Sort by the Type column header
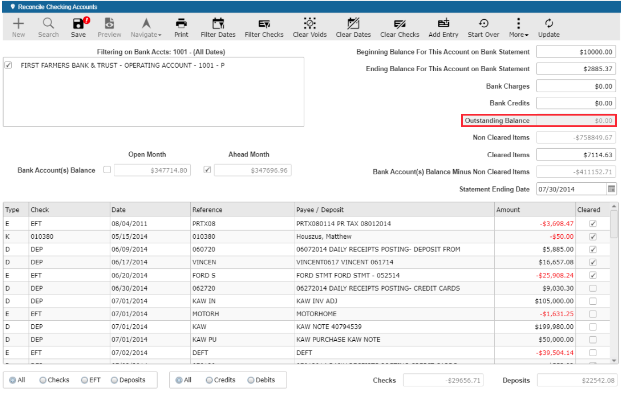 (x=16, y=210)
